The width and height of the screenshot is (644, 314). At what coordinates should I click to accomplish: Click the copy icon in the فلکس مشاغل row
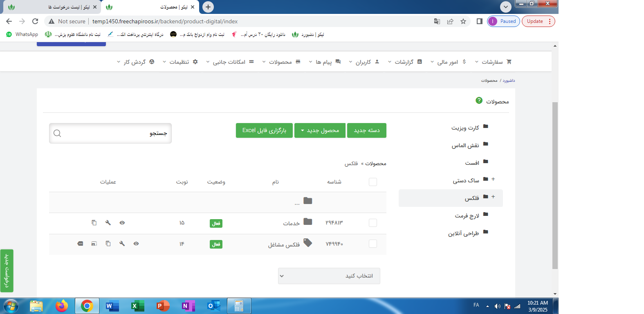coord(108,244)
